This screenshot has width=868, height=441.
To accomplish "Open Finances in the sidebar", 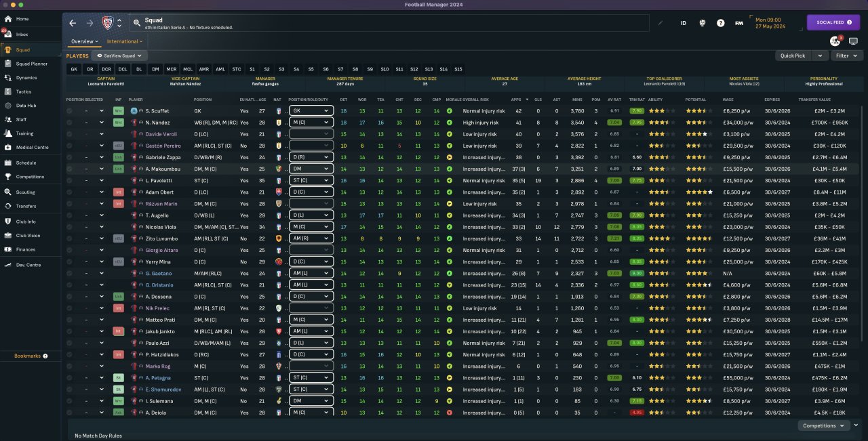I will pyautogui.click(x=31, y=249).
